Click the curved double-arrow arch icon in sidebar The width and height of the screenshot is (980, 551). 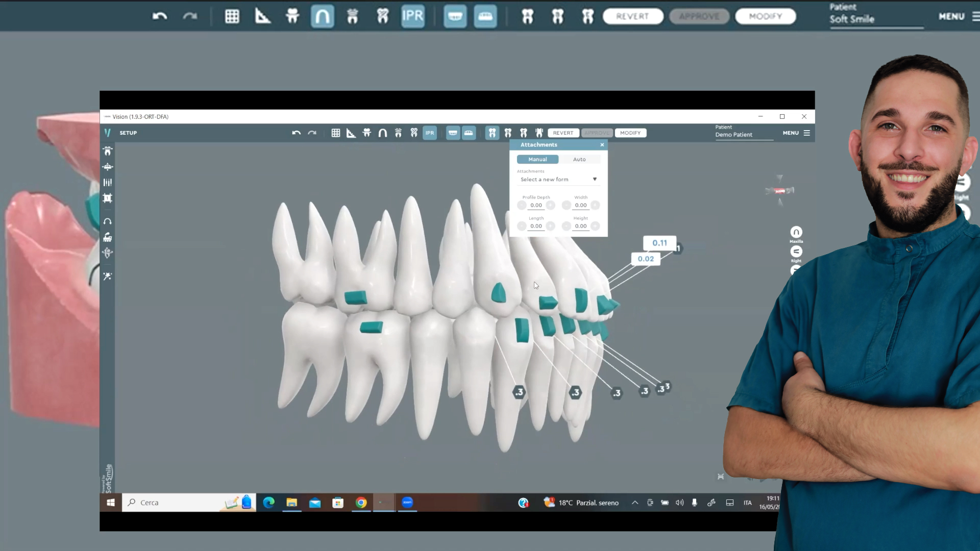pos(108,221)
